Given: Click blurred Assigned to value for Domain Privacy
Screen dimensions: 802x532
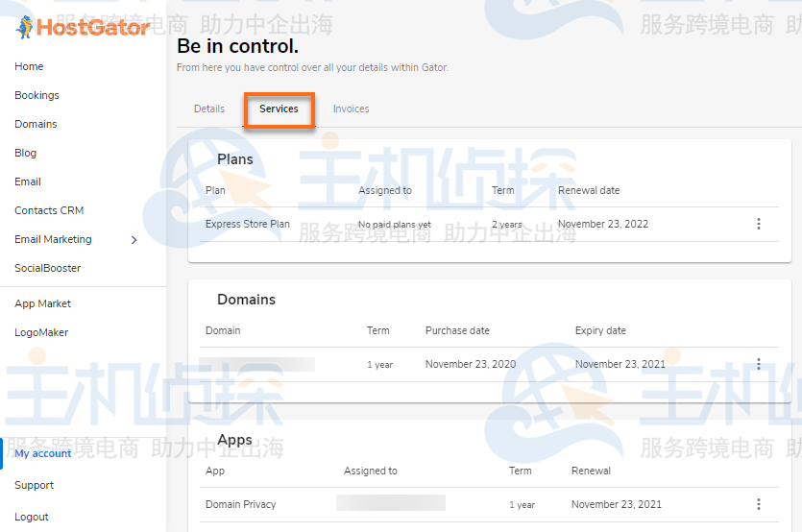Looking at the screenshot, I should point(391,503).
